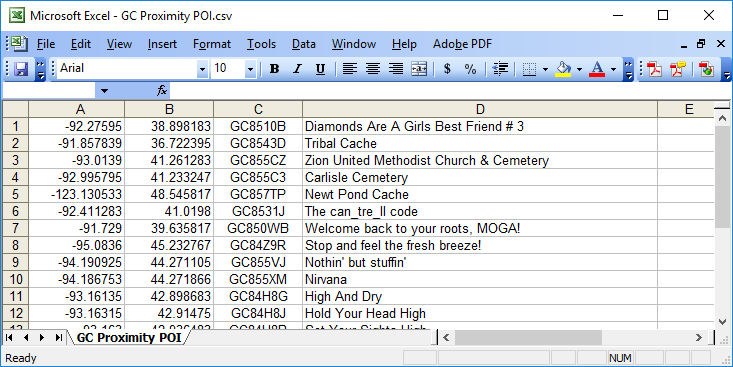This screenshot has height=367, width=733.
Task: Select the GC Proximity POI sheet tab
Action: click(x=129, y=338)
